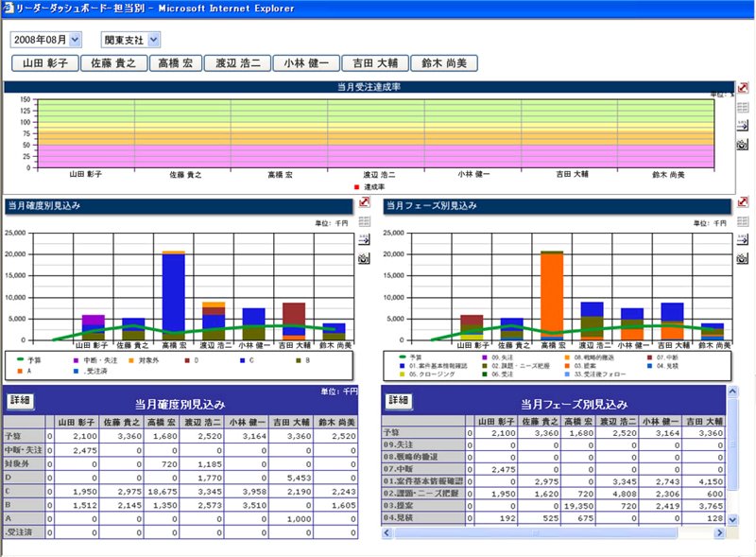The image size is (756, 557).
Task: Click export arrow icon of 当月受注達成率 chart
Action: coord(743,125)
